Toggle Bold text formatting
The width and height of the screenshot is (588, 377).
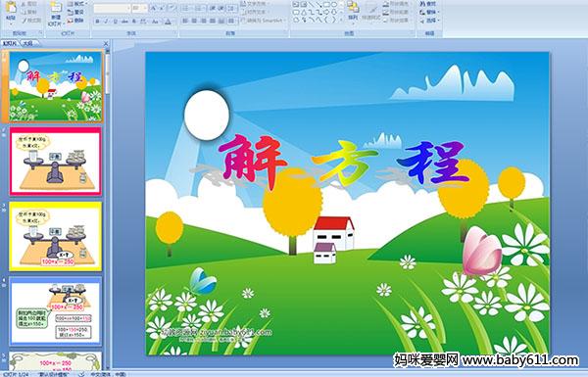pos(97,22)
